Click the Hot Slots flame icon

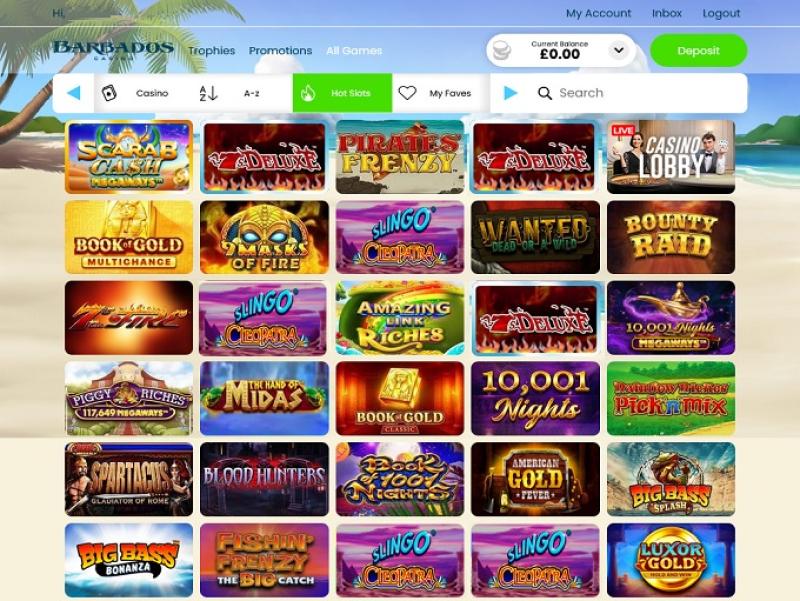308,93
